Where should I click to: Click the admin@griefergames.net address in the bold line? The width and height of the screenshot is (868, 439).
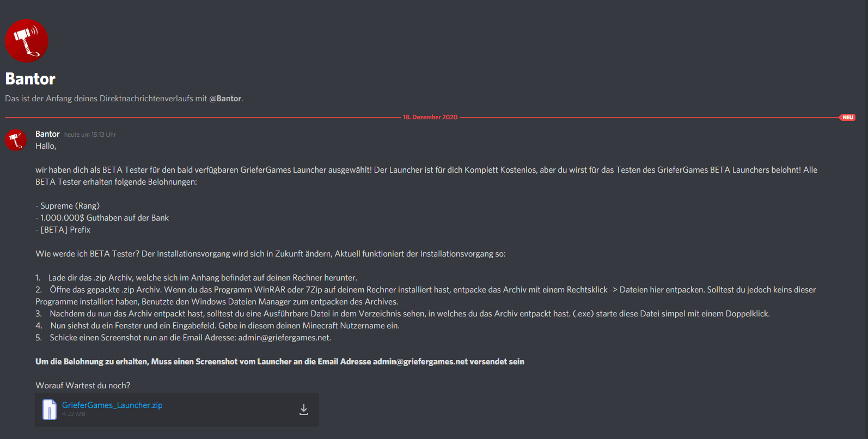point(420,362)
